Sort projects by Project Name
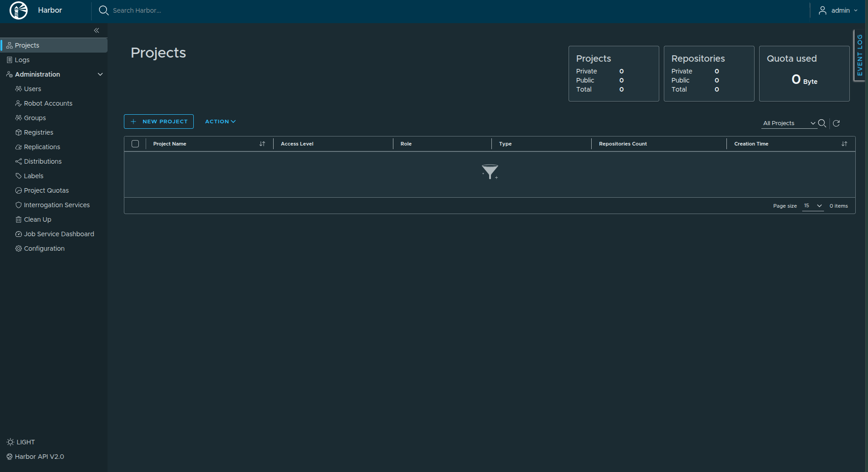 coord(262,144)
